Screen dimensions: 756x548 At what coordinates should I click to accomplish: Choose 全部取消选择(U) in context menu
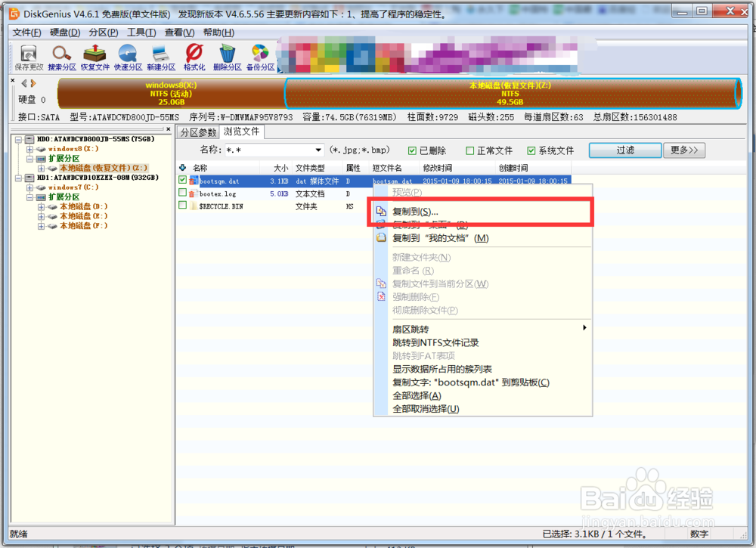tap(483, 408)
